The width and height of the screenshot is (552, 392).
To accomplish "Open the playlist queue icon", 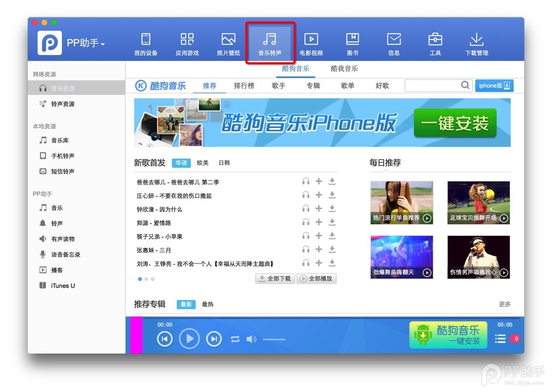I will pyautogui.click(x=500, y=339).
